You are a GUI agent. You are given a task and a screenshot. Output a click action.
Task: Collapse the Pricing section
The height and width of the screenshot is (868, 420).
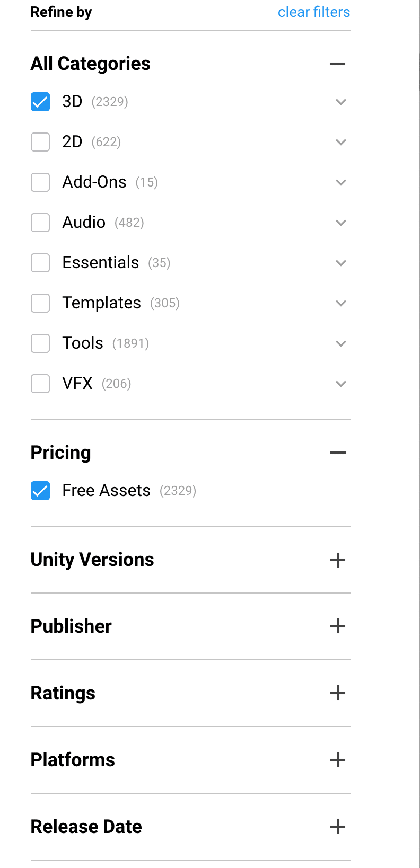[337, 453]
